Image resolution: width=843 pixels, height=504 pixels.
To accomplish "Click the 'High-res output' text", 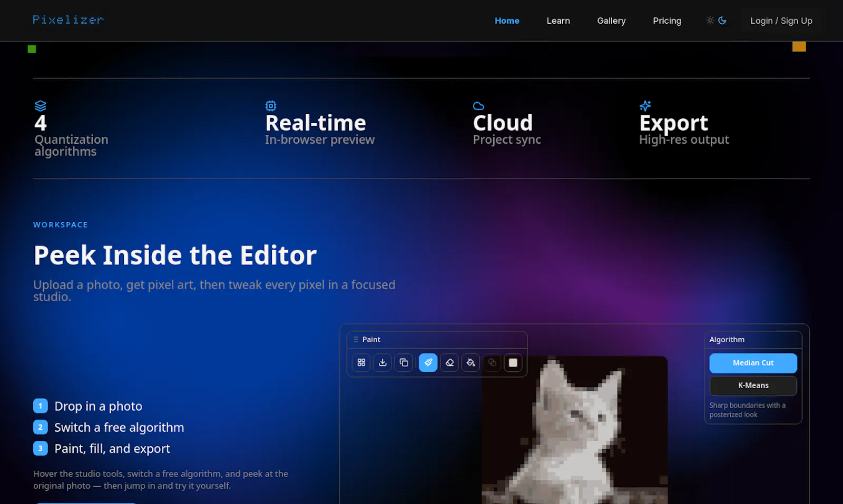I will pyautogui.click(x=684, y=140).
